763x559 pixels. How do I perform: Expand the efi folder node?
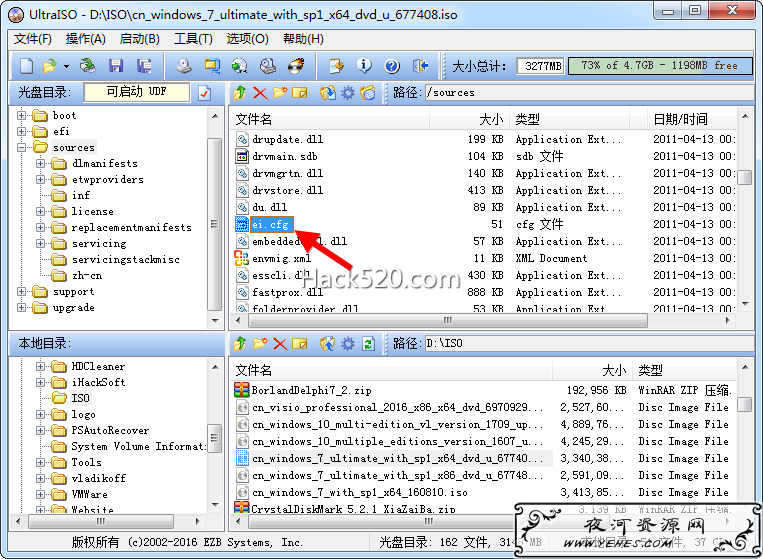(21, 131)
